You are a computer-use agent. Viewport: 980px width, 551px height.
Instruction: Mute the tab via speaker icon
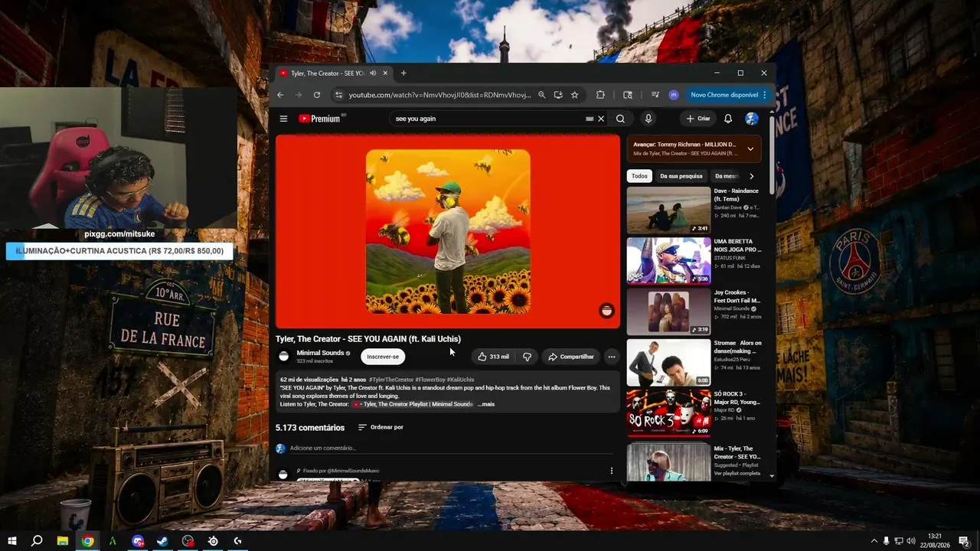point(373,73)
